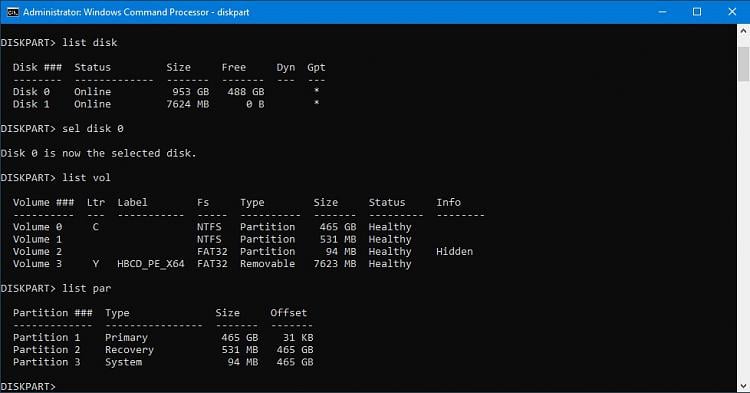Click the 'Info' column header
Viewport: 750px width, 393px height.
(x=448, y=202)
